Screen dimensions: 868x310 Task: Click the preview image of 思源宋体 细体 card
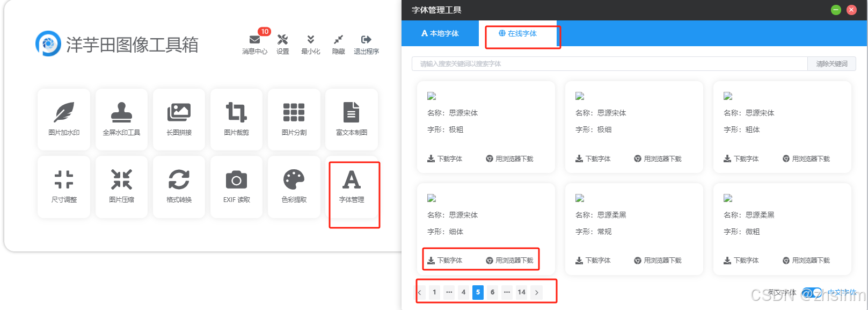[x=432, y=198]
